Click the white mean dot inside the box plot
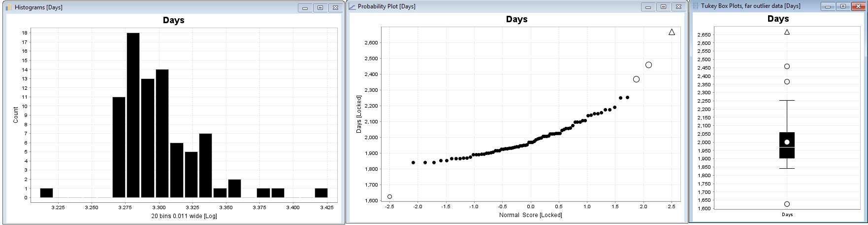The width and height of the screenshot is (868, 225). (787, 142)
